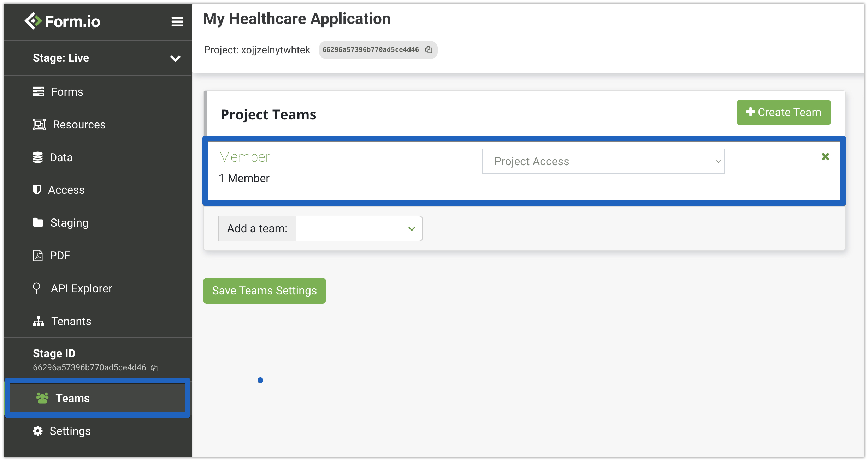
Task: Click the Resources sidebar icon
Action: point(39,125)
